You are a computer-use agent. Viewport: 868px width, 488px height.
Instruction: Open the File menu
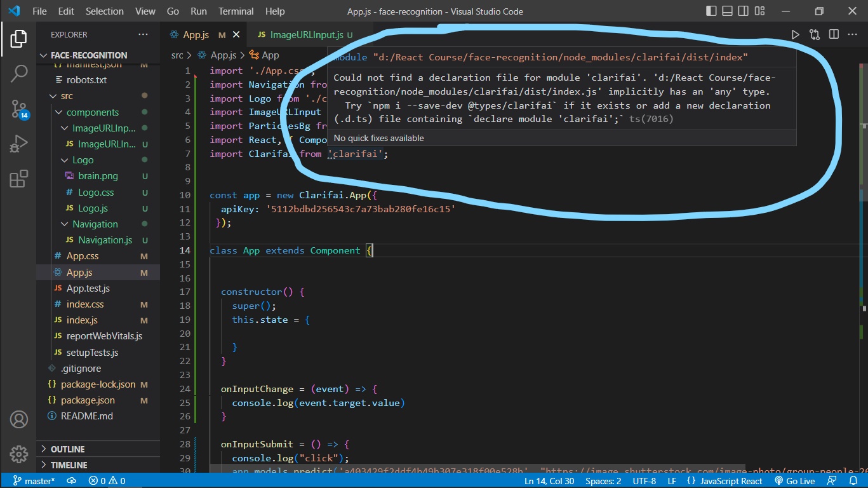39,11
